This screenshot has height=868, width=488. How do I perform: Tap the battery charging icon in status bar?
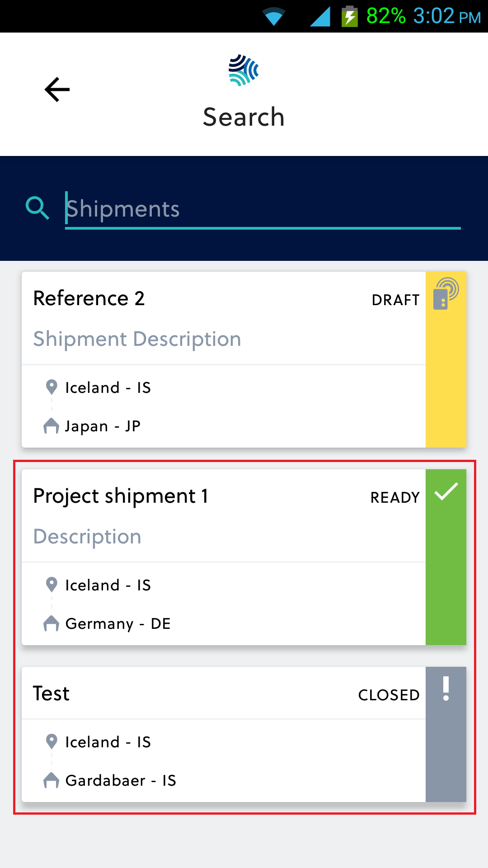349,16
